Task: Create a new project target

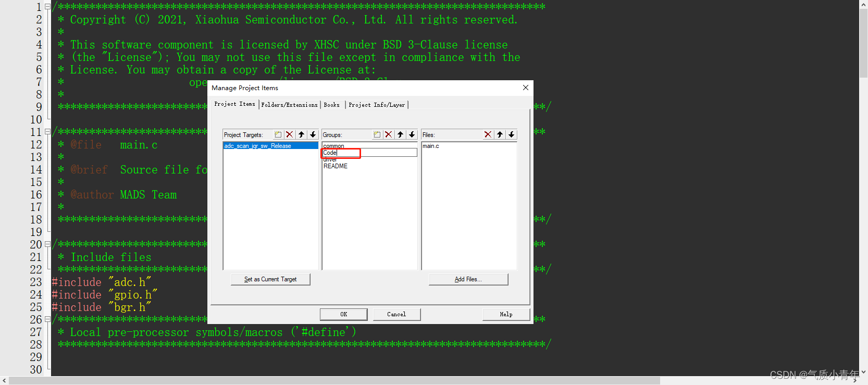Action: (278, 134)
